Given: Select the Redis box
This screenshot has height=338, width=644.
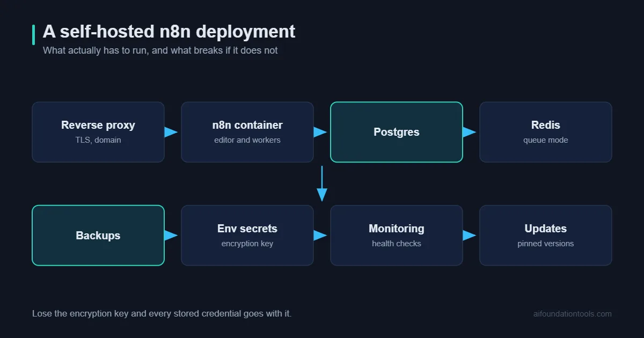Looking at the screenshot, I should click(x=546, y=132).
